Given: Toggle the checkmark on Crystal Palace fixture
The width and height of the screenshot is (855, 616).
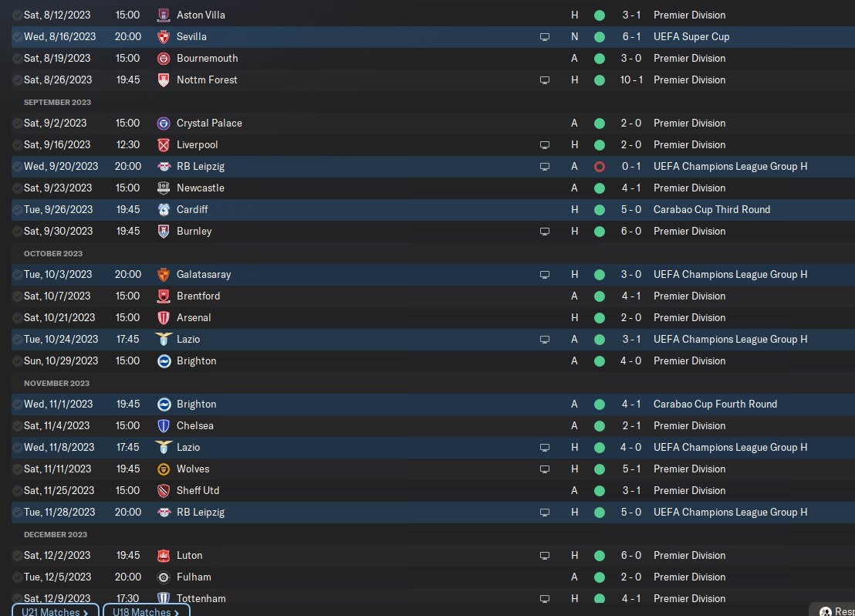Looking at the screenshot, I should coord(17,123).
